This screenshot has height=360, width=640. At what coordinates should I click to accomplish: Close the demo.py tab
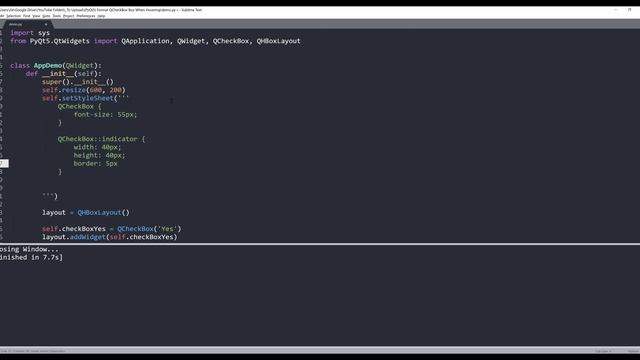click(46, 24)
